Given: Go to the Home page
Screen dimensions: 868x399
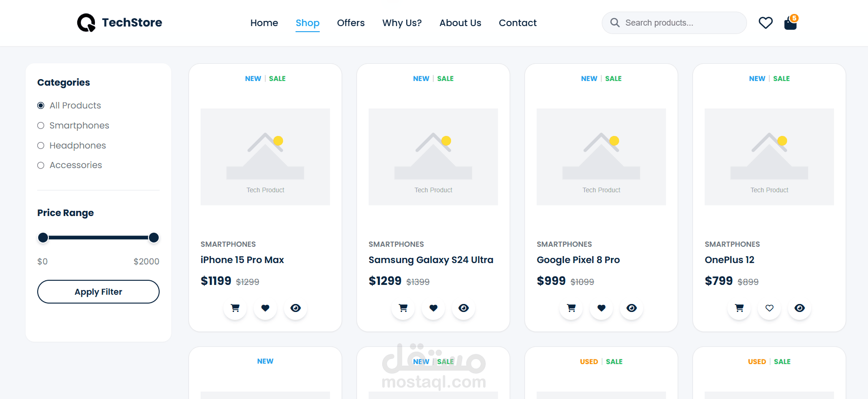Looking at the screenshot, I should (x=264, y=23).
